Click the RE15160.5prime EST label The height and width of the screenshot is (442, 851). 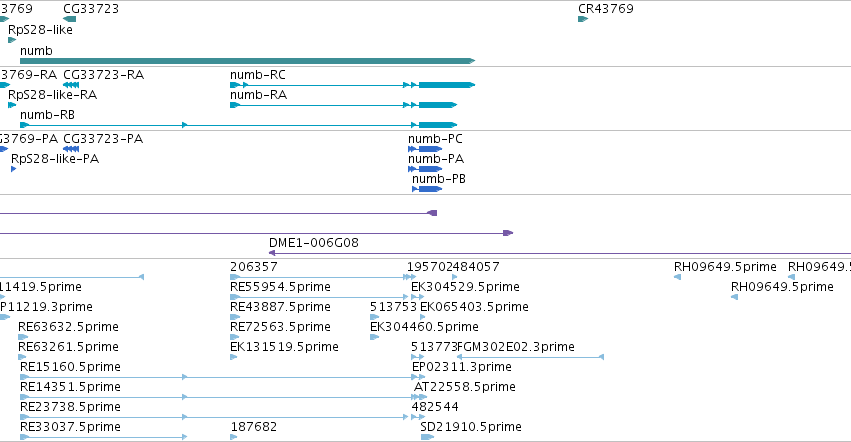70,367
